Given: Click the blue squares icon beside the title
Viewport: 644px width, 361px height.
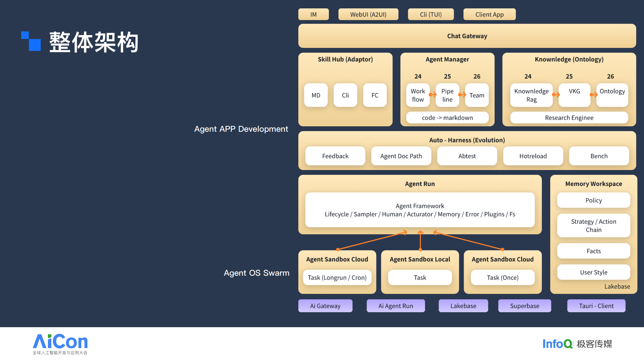Looking at the screenshot, I should click(x=31, y=41).
